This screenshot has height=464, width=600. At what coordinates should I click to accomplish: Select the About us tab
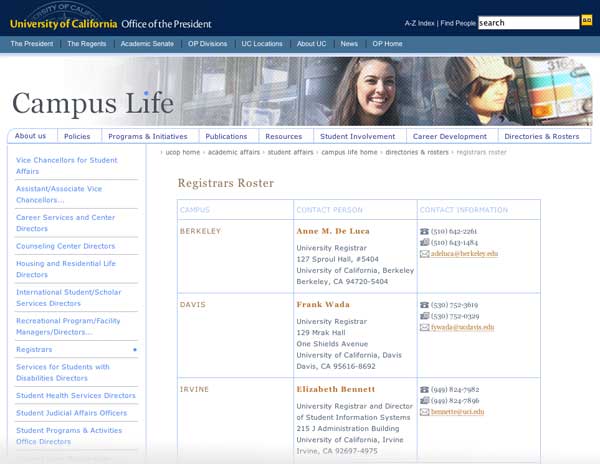click(x=30, y=136)
